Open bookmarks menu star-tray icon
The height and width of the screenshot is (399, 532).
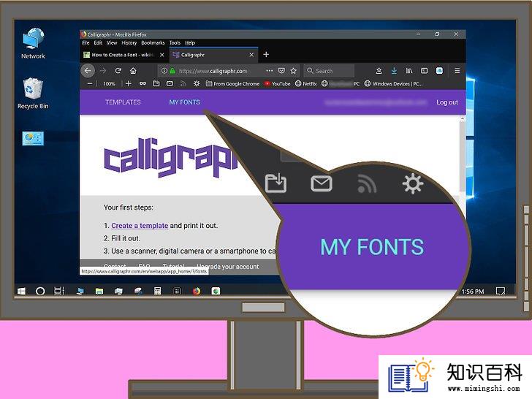point(379,71)
